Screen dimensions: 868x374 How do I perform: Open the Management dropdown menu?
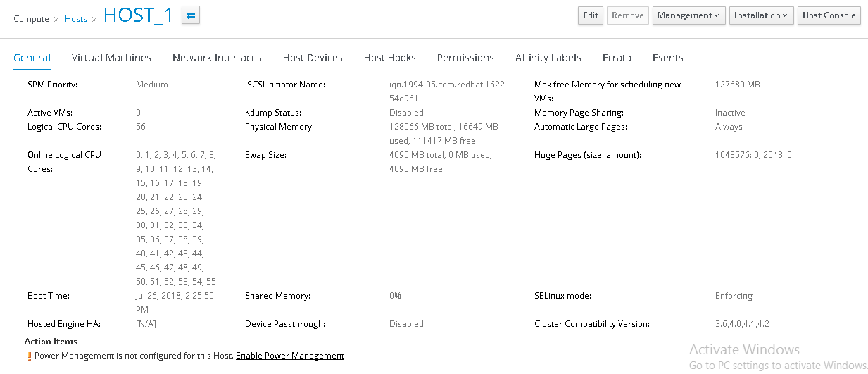click(x=688, y=15)
